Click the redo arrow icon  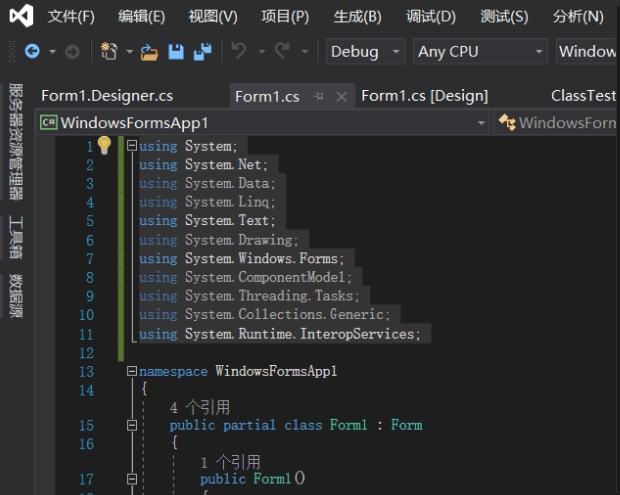tap(282, 51)
